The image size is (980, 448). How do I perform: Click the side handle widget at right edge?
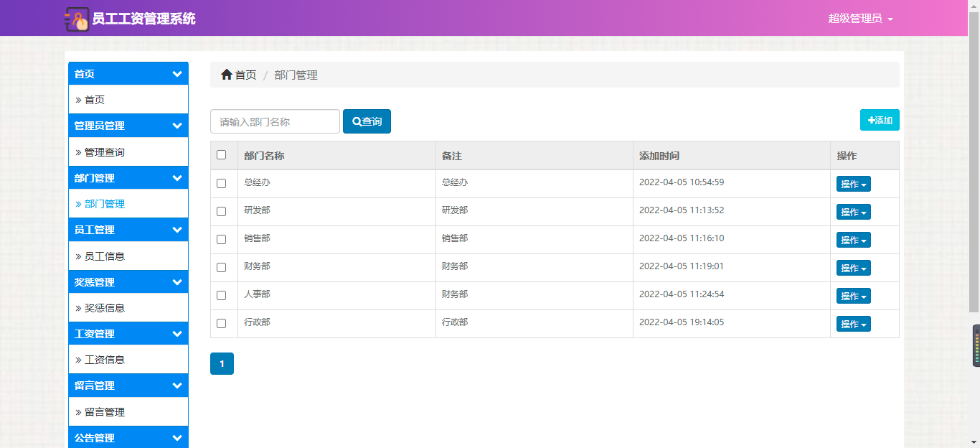click(x=976, y=345)
